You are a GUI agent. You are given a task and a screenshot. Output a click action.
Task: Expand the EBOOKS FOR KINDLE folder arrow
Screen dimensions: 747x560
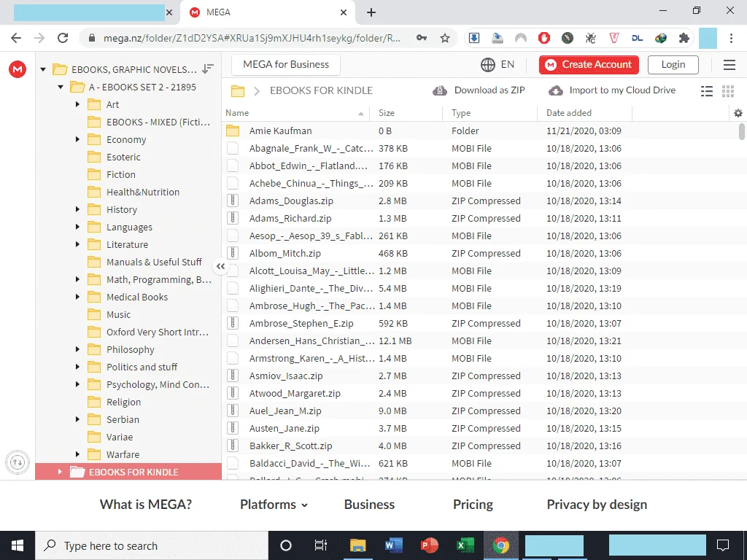coord(60,472)
